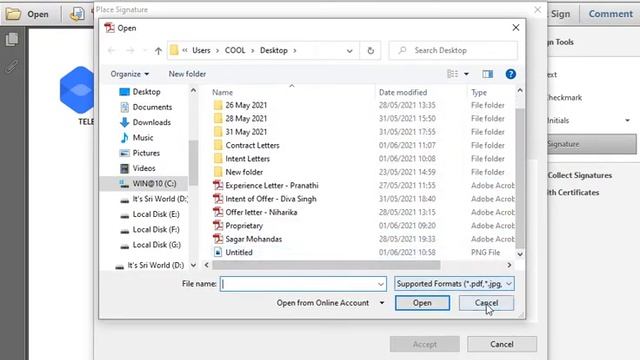640x360 pixels.
Task: Expand the Initials dropdown in Sign panel
Action: click(627, 120)
